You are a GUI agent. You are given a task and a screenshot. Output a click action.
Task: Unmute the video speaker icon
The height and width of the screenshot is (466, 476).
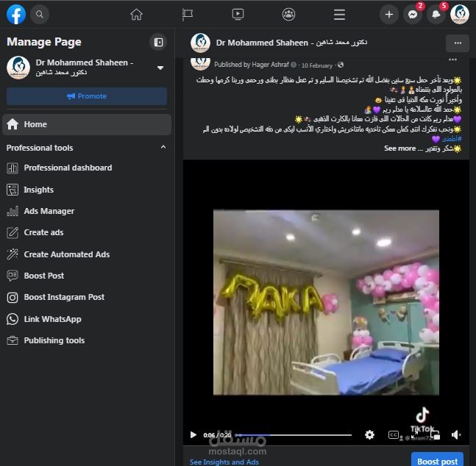[x=456, y=434]
